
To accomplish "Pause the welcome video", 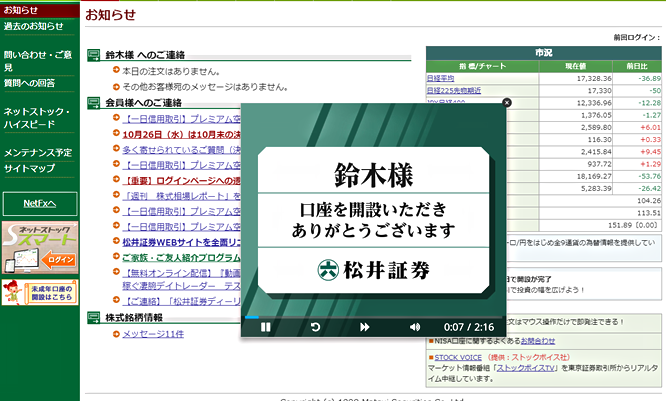I will point(266,327).
